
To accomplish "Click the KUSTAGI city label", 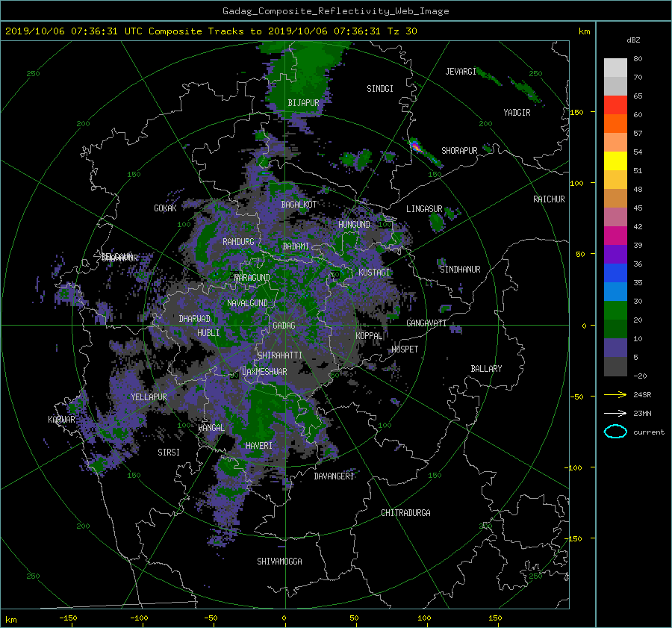I will click(374, 273).
